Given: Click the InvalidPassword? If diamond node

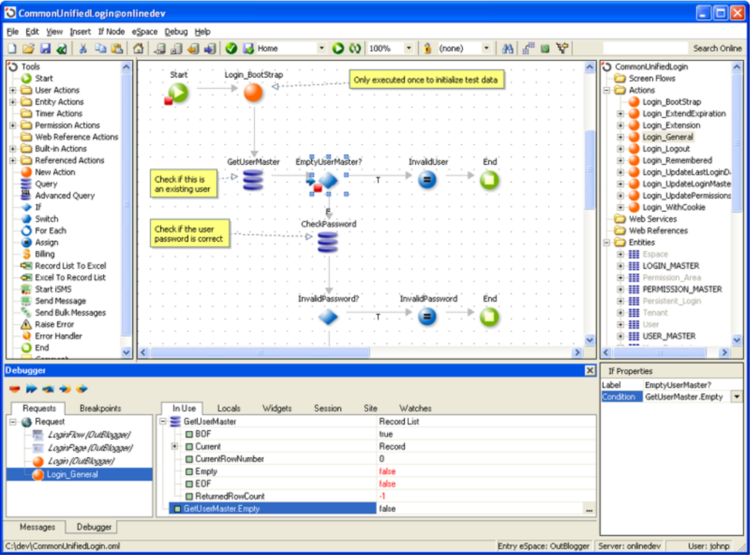Looking at the screenshot, I should click(x=328, y=317).
